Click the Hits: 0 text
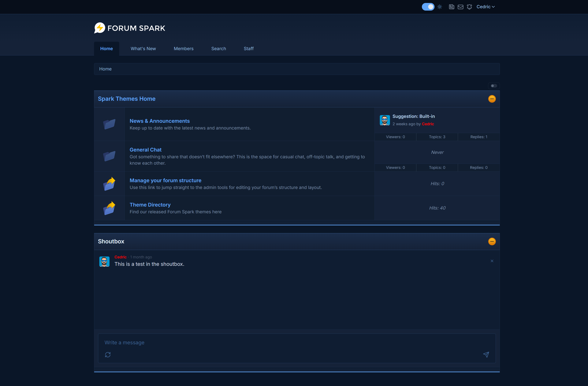The height and width of the screenshot is (386, 588). coord(437,184)
